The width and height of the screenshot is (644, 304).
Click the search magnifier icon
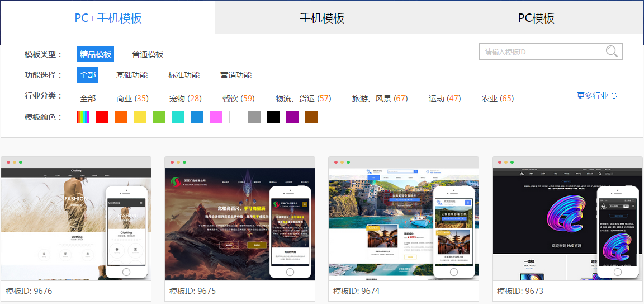(612, 52)
